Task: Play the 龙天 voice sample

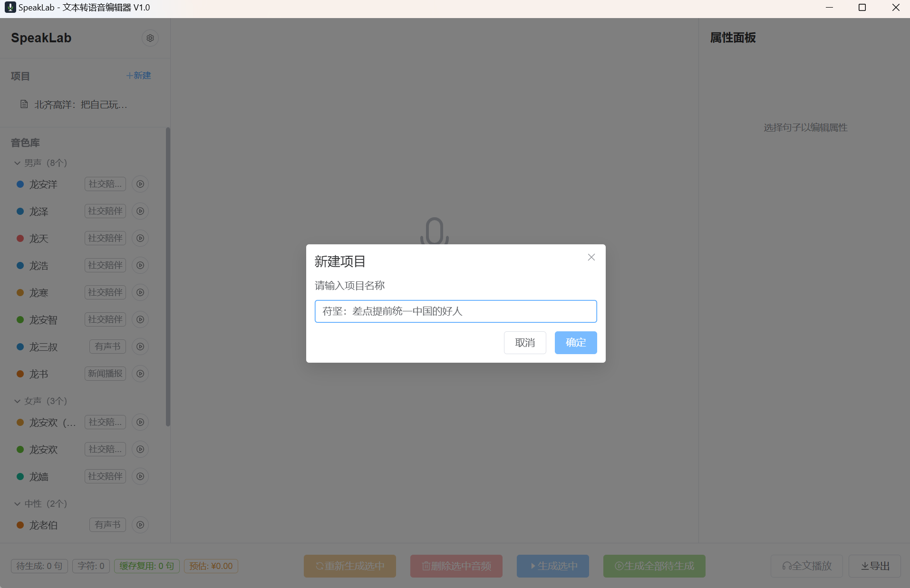Action: [x=140, y=238]
